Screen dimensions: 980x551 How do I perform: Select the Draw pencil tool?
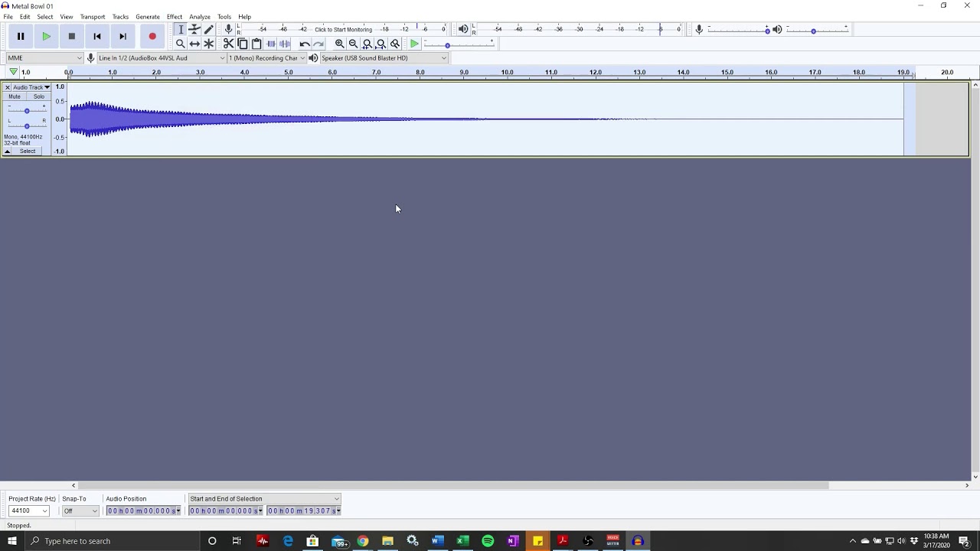[209, 29]
